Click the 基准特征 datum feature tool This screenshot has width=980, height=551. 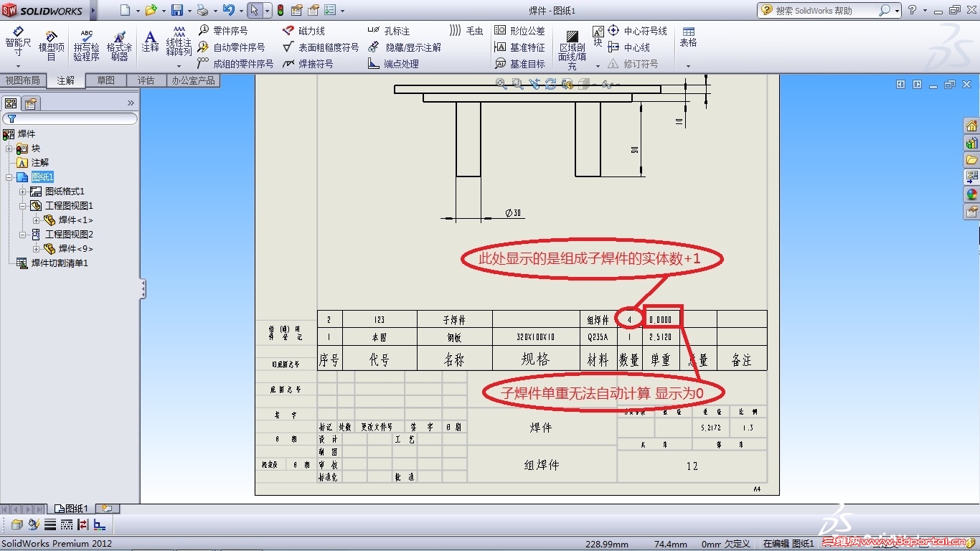(x=519, y=47)
